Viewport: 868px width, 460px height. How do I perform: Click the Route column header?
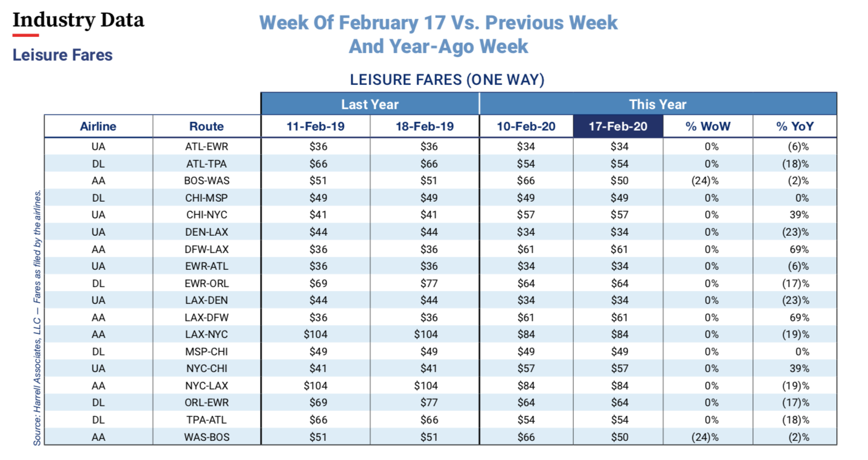206,127
